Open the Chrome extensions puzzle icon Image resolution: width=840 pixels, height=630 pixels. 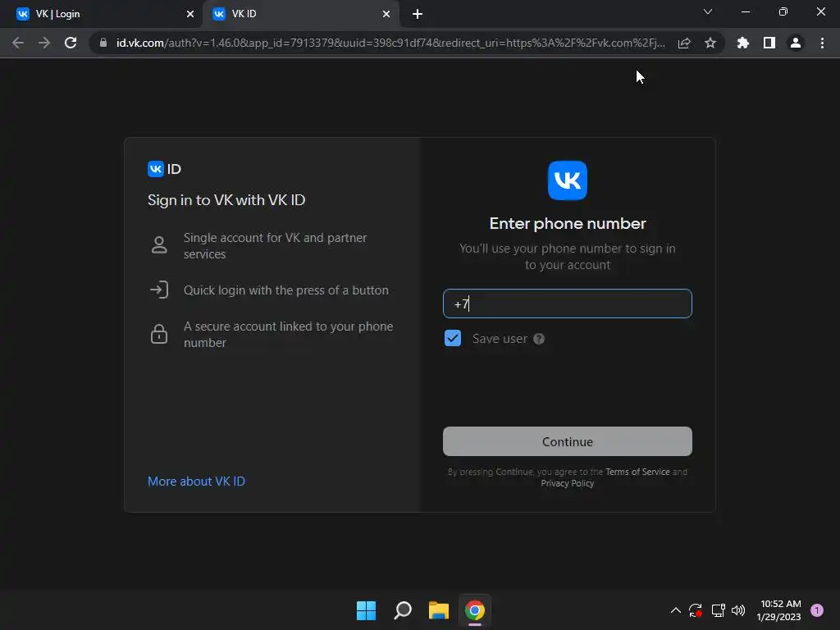[743, 43]
